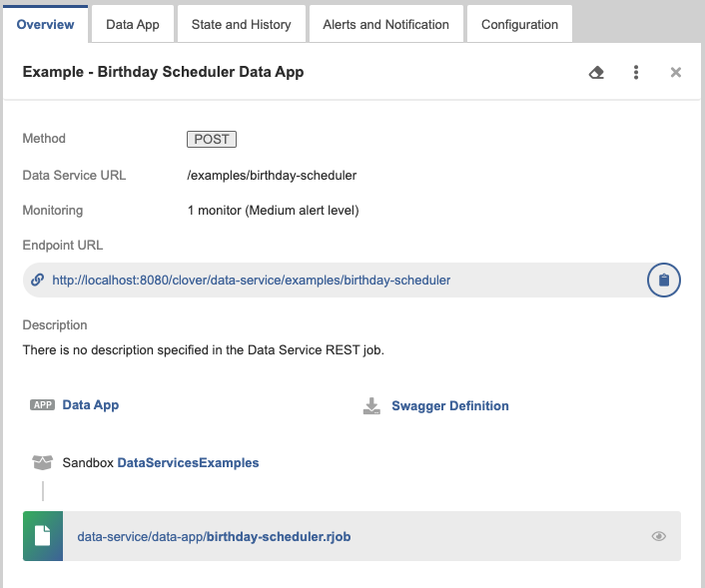The height and width of the screenshot is (588, 705).
Task: Open the State and History tab
Action: coord(241,25)
